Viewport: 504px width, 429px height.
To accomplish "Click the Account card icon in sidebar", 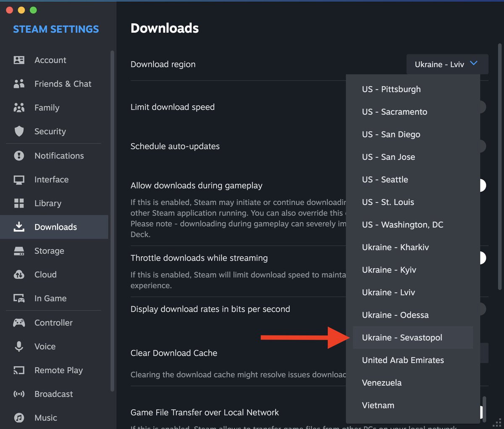I will (x=19, y=60).
